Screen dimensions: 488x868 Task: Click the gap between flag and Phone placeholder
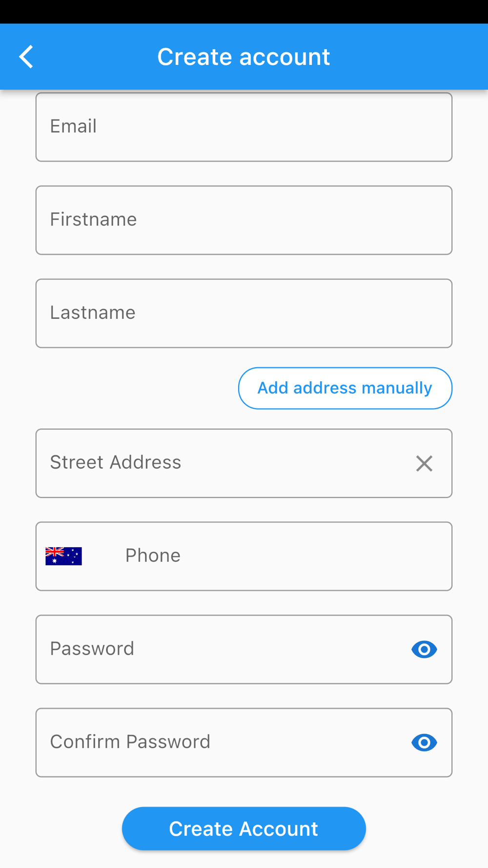pos(103,556)
